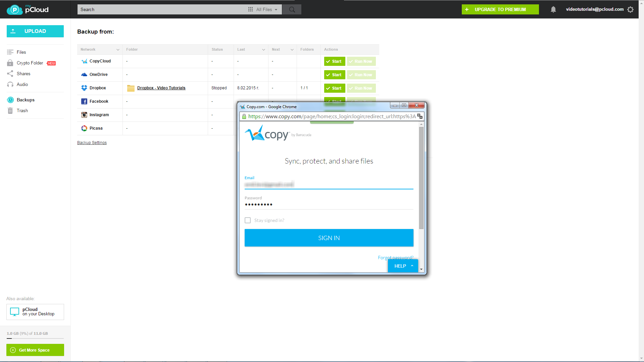Open Files in the sidebar
The image size is (644, 362).
pos(21,52)
